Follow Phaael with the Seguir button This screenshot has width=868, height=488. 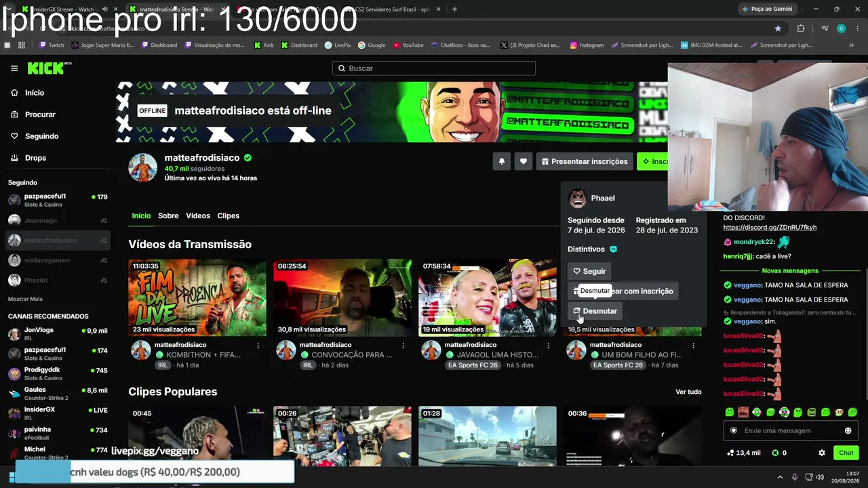[589, 271]
